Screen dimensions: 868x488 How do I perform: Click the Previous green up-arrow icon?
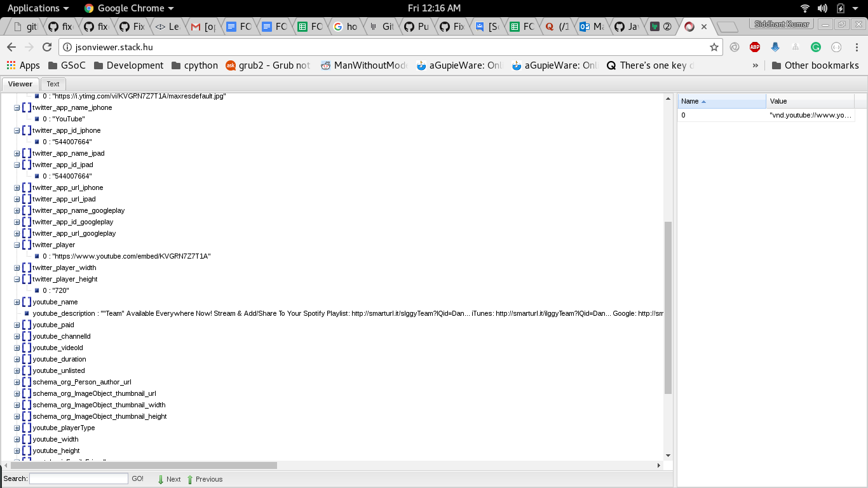point(190,480)
